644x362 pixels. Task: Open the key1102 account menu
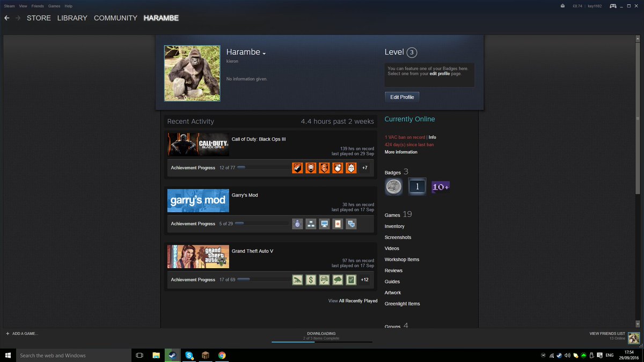tap(596, 6)
